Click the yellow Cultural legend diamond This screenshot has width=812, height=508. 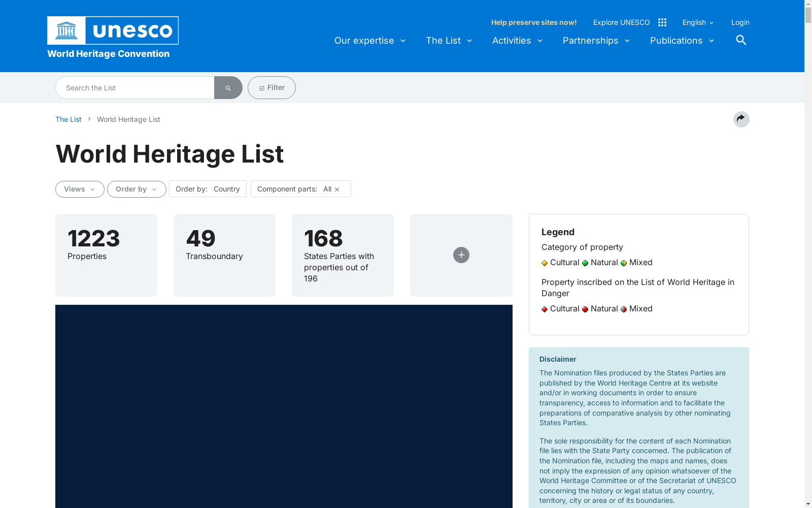545,263
